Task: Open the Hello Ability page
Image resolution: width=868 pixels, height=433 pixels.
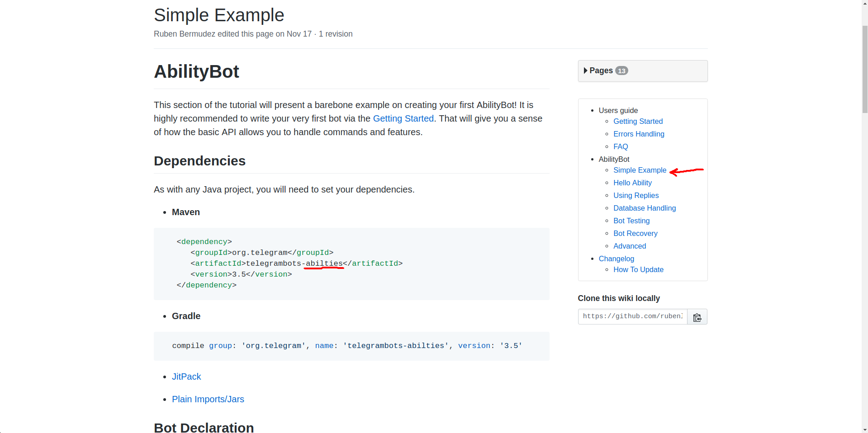Action: pos(632,183)
